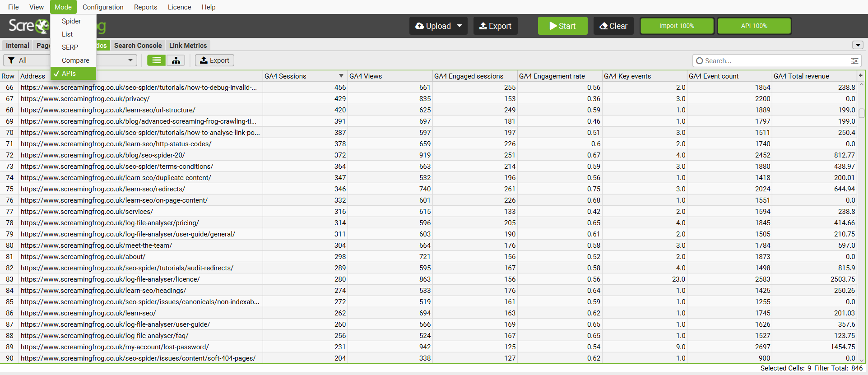Switch to Search Console tab
The width and height of the screenshot is (868, 375).
click(x=138, y=46)
